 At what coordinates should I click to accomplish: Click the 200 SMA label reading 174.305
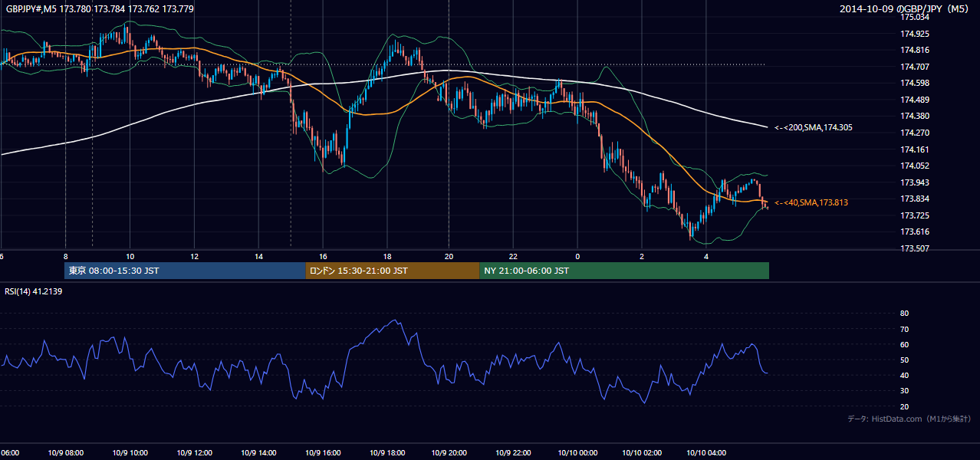pyautogui.click(x=814, y=127)
